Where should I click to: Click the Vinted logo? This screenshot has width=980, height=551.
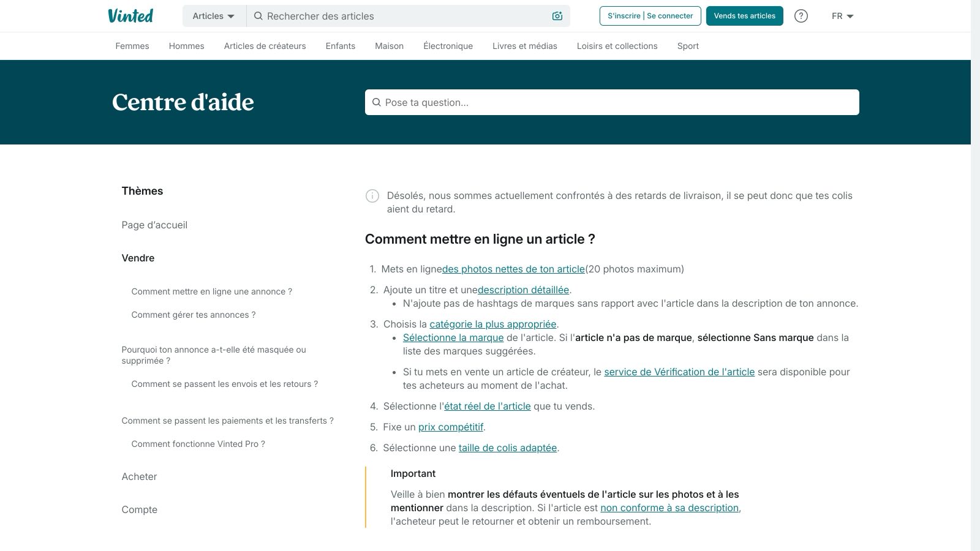(x=130, y=16)
